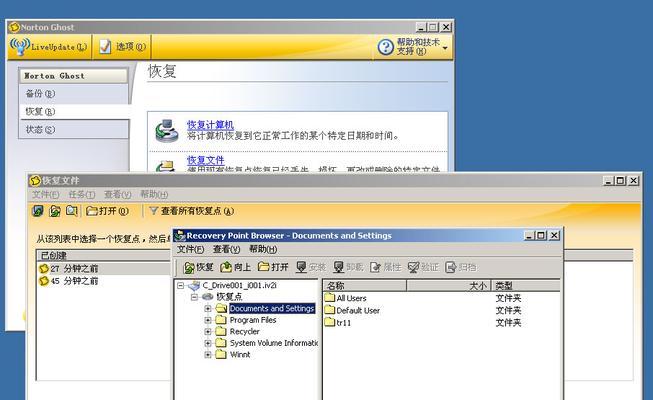Open 任务(T) menu in the 恢复文件 window
This screenshot has height=400, width=653.
point(82,194)
